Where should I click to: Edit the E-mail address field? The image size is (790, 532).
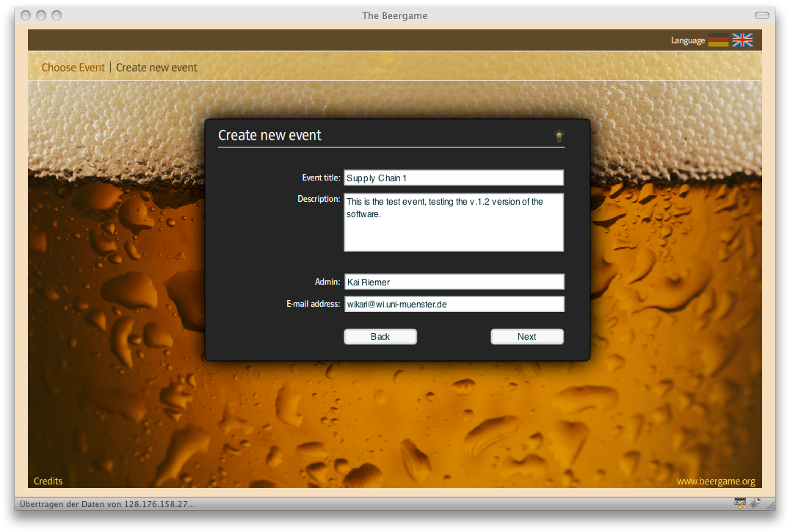point(454,304)
